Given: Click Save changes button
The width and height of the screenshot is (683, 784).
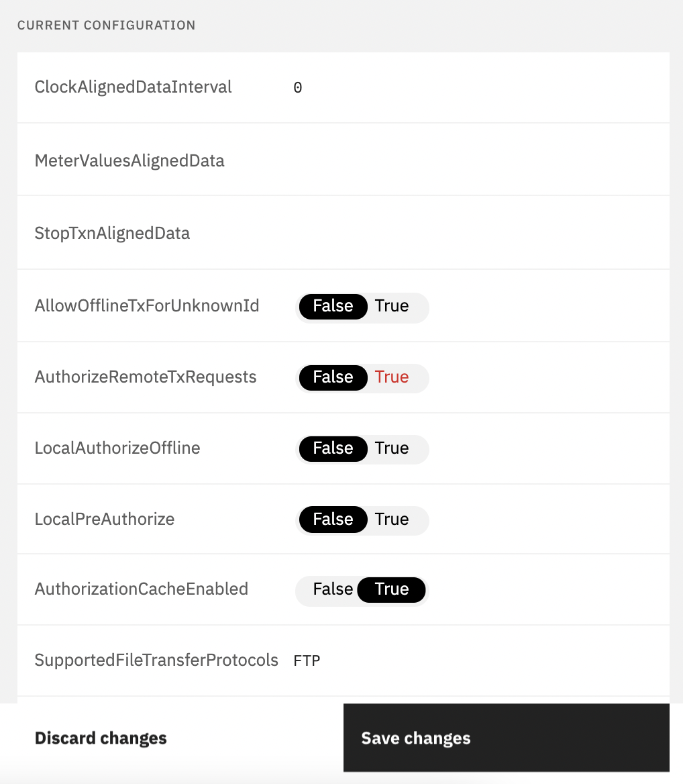Looking at the screenshot, I should [506, 738].
